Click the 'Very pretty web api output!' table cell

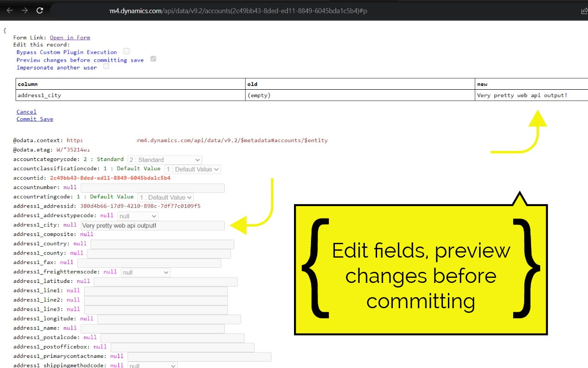(531, 95)
